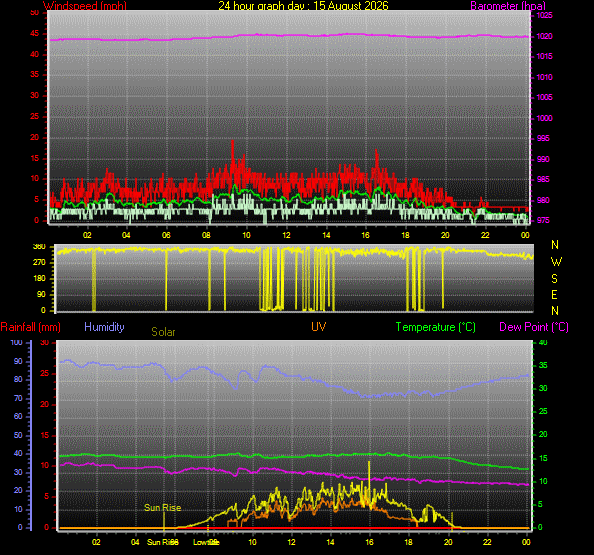Click the 20 hour label under the windspeed chart
The width and height of the screenshot is (594, 555).
445,235
